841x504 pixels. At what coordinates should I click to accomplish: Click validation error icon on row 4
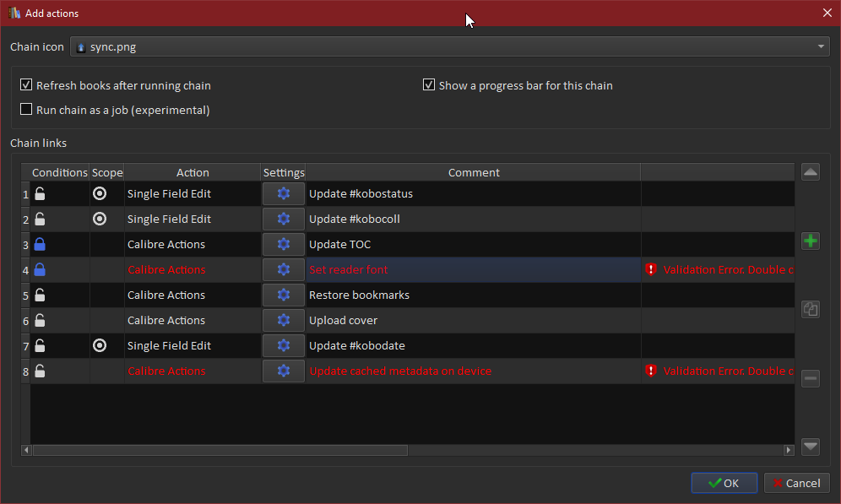coord(651,270)
